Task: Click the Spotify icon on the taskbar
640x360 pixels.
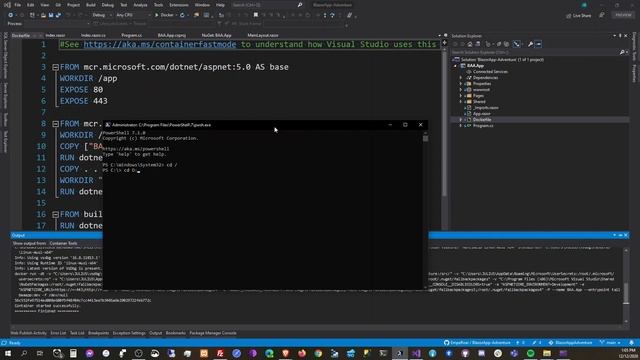Action: click(530, 353)
